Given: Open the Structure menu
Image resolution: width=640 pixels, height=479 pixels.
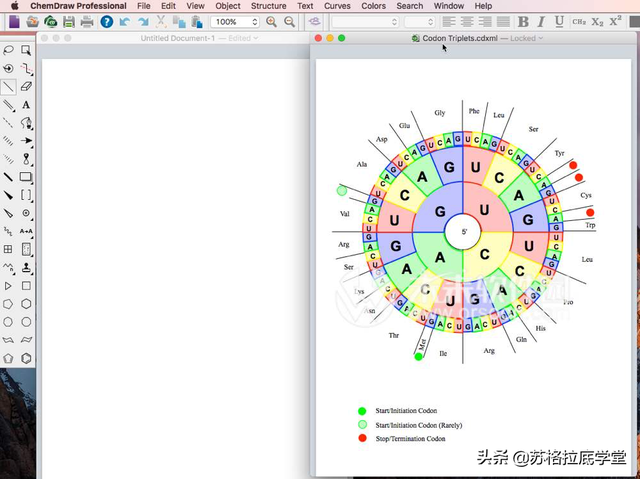Looking at the screenshot, I should pyautogui.click(x=268, y=6).
